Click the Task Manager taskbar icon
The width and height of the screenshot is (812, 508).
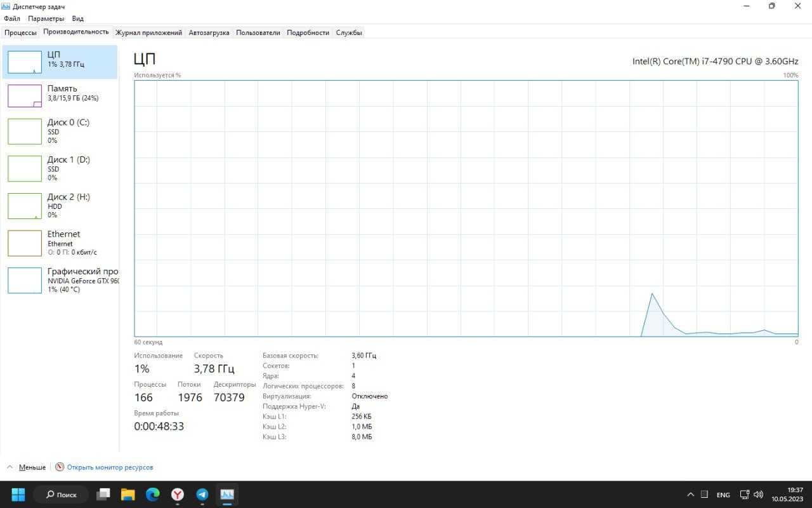pos(227,494)
